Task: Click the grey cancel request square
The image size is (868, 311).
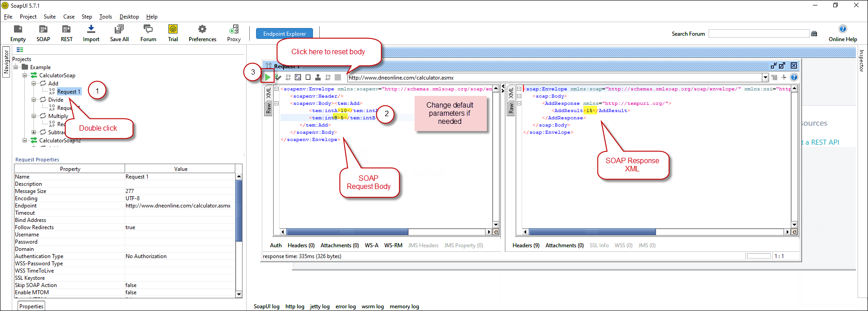Action: coord(338,77)
